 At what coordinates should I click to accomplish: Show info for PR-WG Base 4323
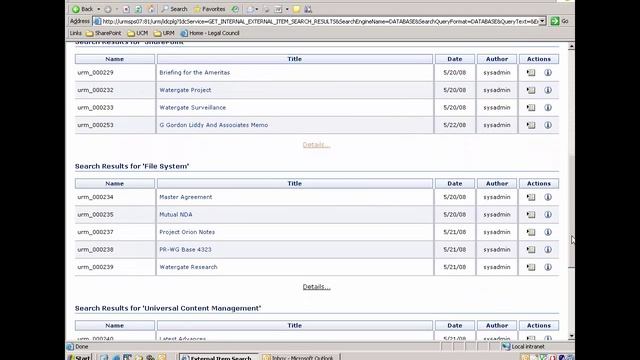pyautogui.click(x=548, y=250)
